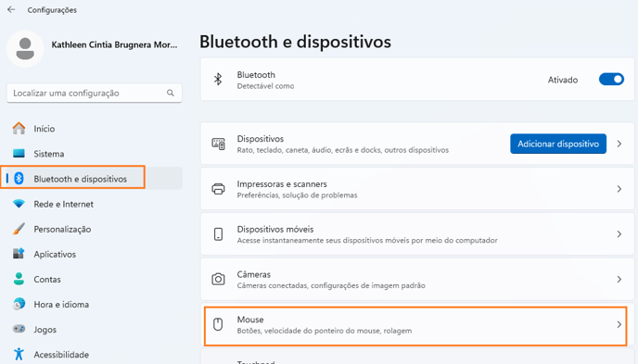Click the Dispositivos keyboard icon

pyautogui.click(x=218, y=144)
